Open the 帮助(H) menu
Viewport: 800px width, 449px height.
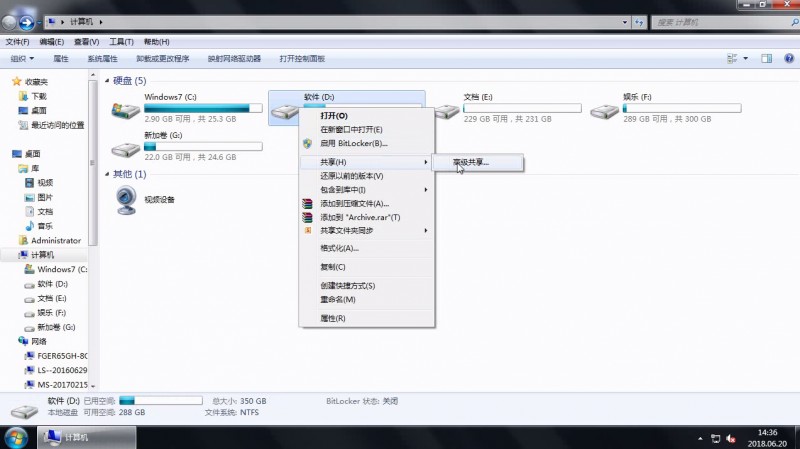click(156, 42)
